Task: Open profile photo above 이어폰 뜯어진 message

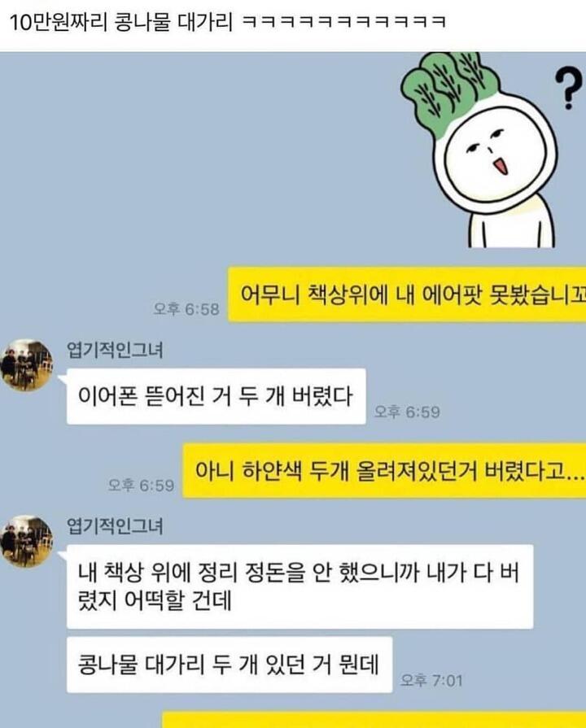Action: 27,364
